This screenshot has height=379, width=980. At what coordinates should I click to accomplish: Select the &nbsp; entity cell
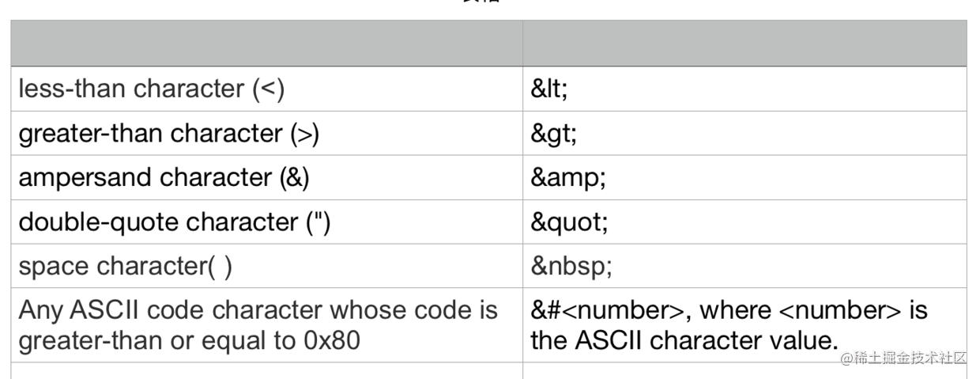[x=744, y=266]
